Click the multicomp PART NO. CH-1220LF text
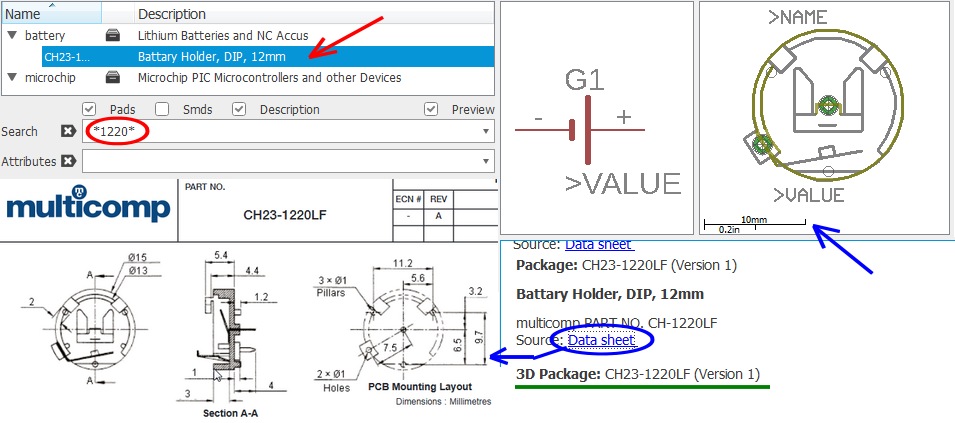This screenshot has height=423, width=955. [616, 323]
